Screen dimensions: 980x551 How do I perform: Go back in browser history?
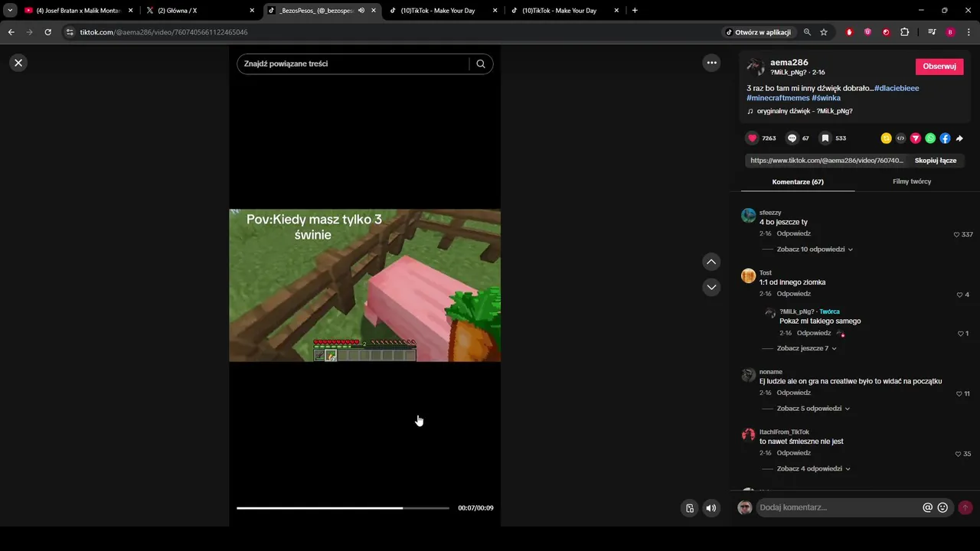coord(11,32)
